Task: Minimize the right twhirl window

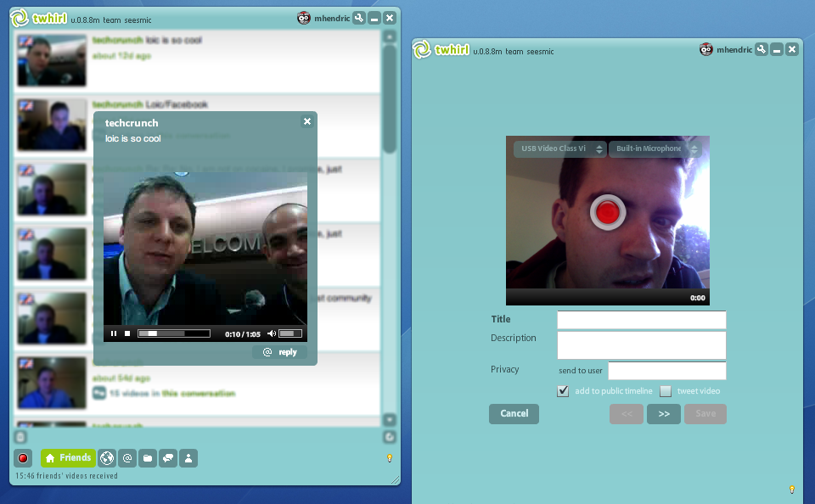Action: (777, 49)
